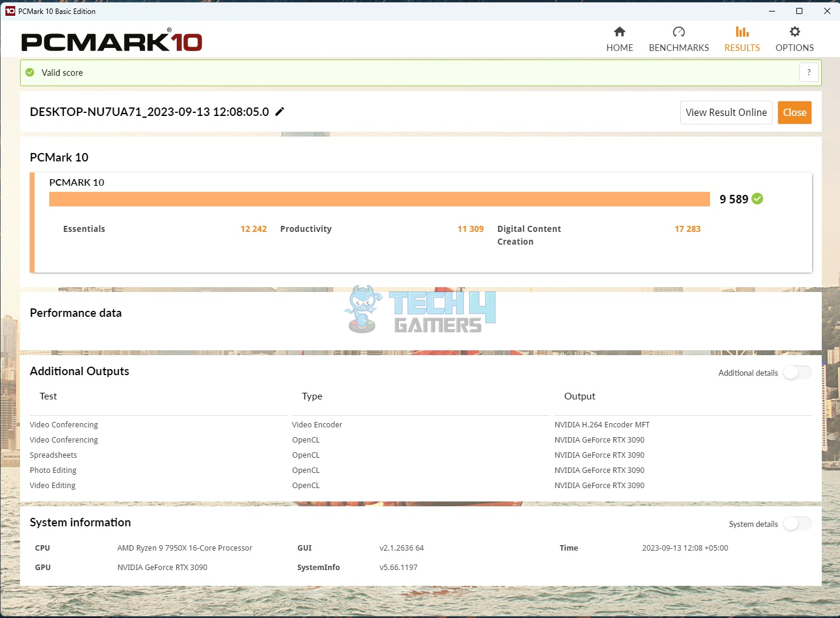840x618 pixels.
Task: Click SystemInfo version v5.66.1197
Action: pyautogui.click(x=398, y=567)
